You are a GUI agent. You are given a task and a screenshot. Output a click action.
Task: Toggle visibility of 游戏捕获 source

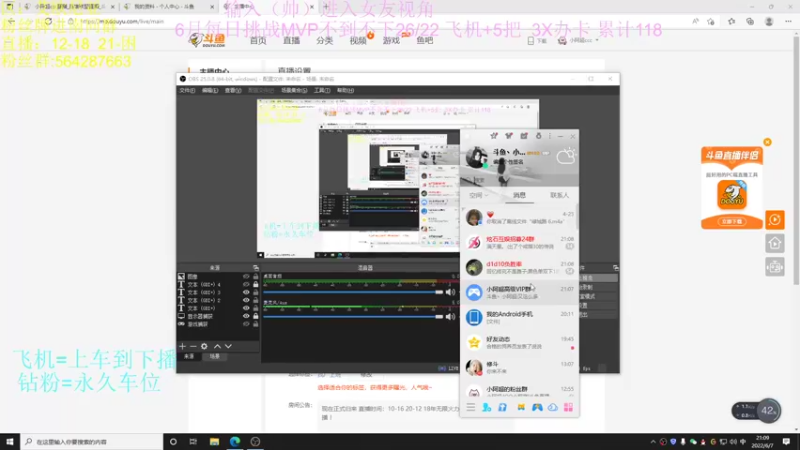point(246,324)
